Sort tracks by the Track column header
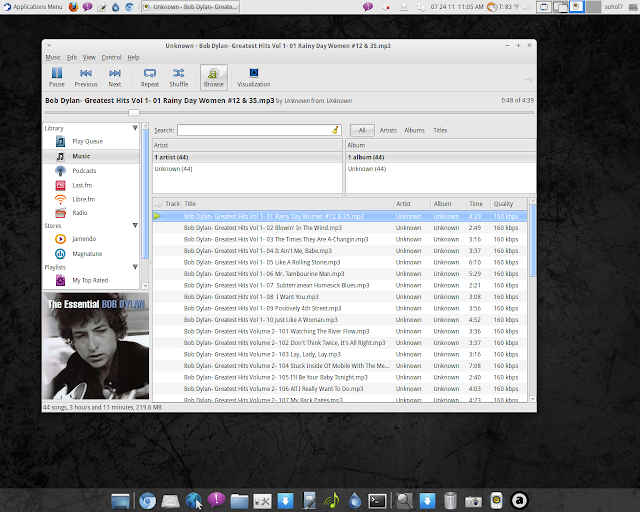This screenshot has width=640, height=512. tap(172, 204)
